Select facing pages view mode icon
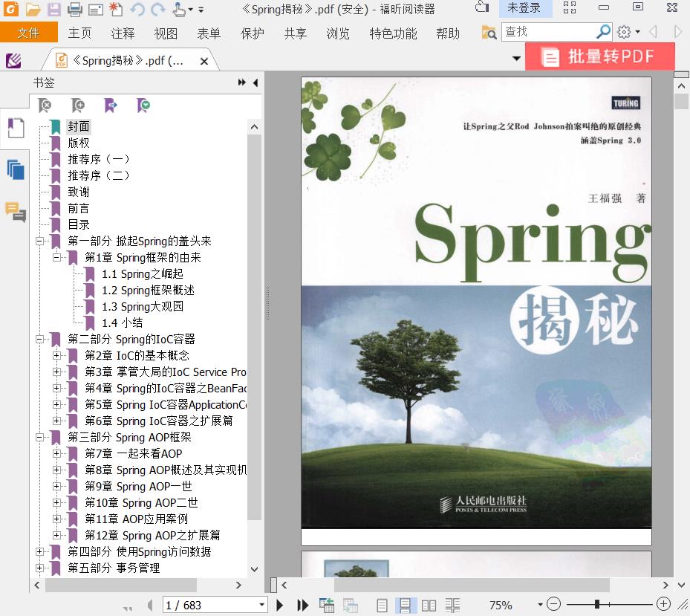 coord(429,606)
